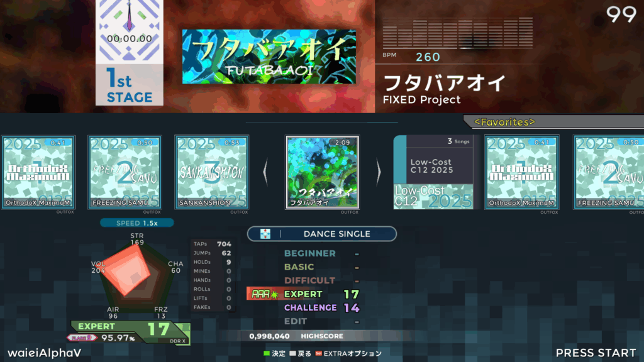Click the FUTABAAOI song banner

click(x=269, y=57)
